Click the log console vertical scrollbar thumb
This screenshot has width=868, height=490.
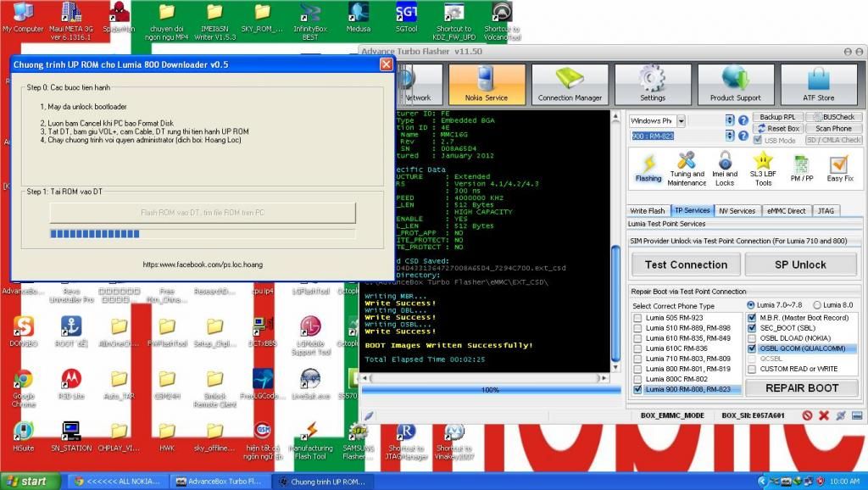[x=615, y=303]
